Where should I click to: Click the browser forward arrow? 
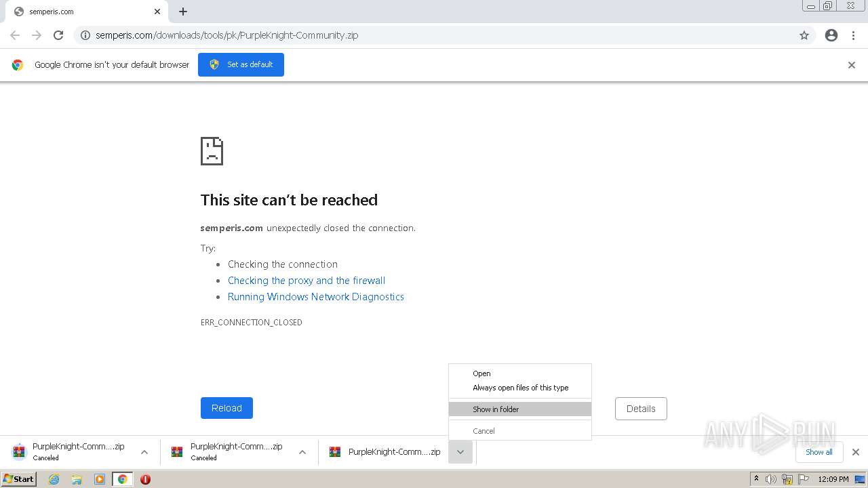point(37,35)
